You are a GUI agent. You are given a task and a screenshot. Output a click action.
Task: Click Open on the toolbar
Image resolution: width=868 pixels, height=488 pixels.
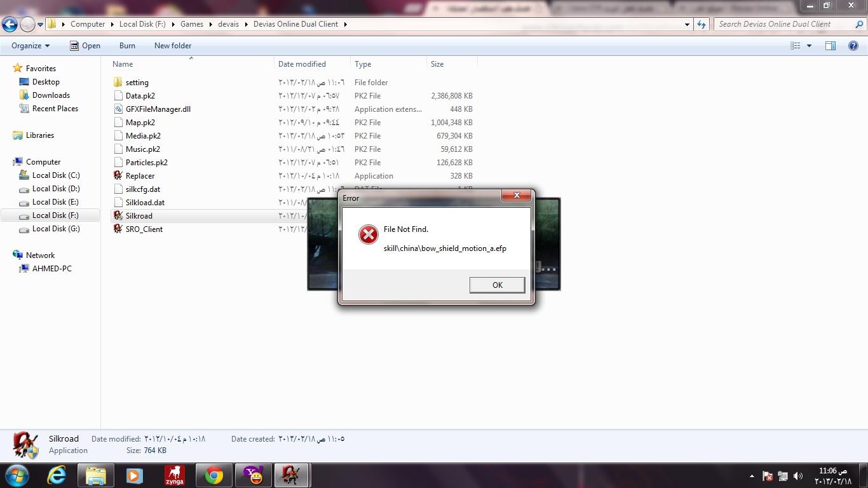point(85,46)
